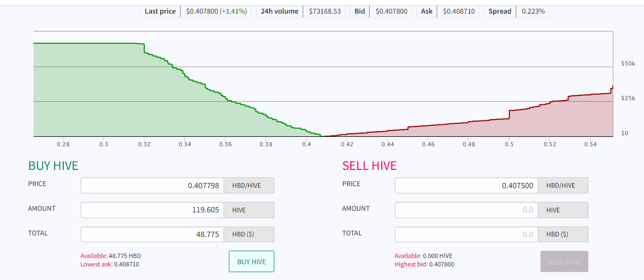Viewport: 644px width, 280px height.
Task: Click the HIVE unit on buy amount
Action: click(249, 210)
